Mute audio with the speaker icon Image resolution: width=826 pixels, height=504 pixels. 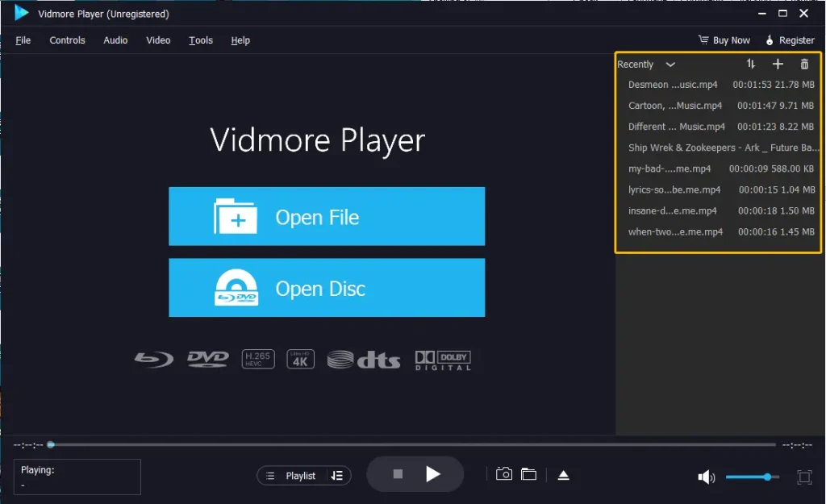pos(706,477)
